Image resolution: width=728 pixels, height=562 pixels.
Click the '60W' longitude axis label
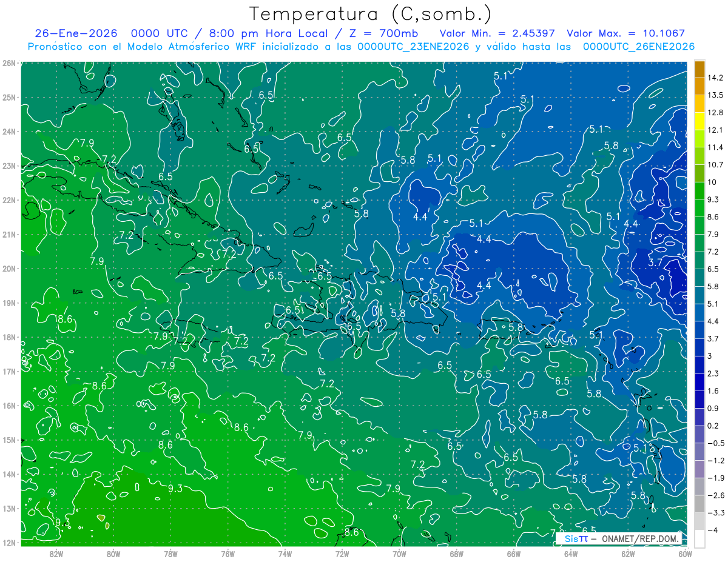point(686,554)
